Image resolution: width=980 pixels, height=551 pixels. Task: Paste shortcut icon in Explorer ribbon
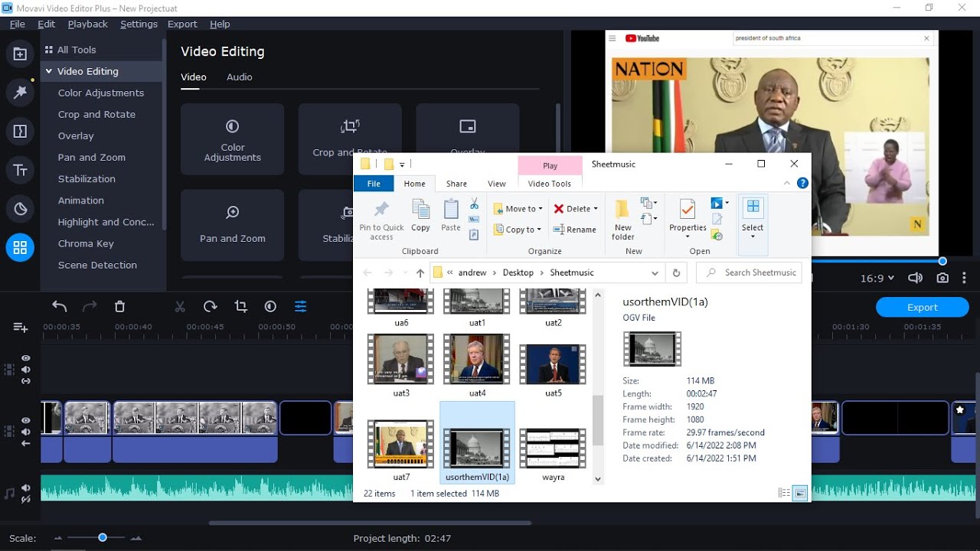tap(474, 235)
